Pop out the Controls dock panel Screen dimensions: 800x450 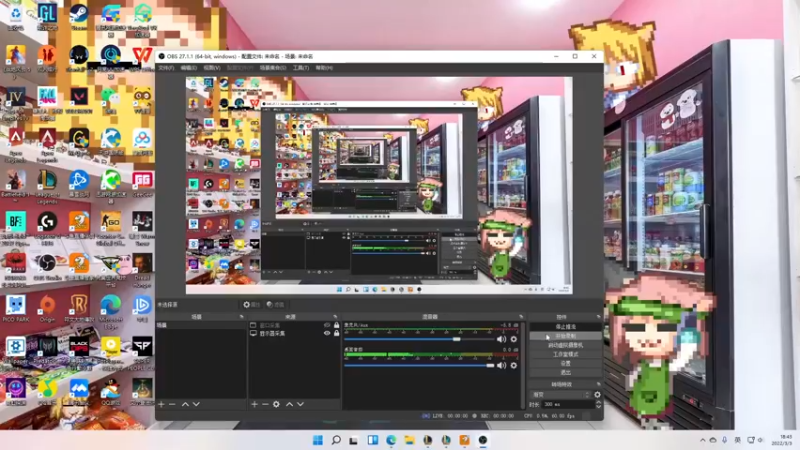pos(598,317)
